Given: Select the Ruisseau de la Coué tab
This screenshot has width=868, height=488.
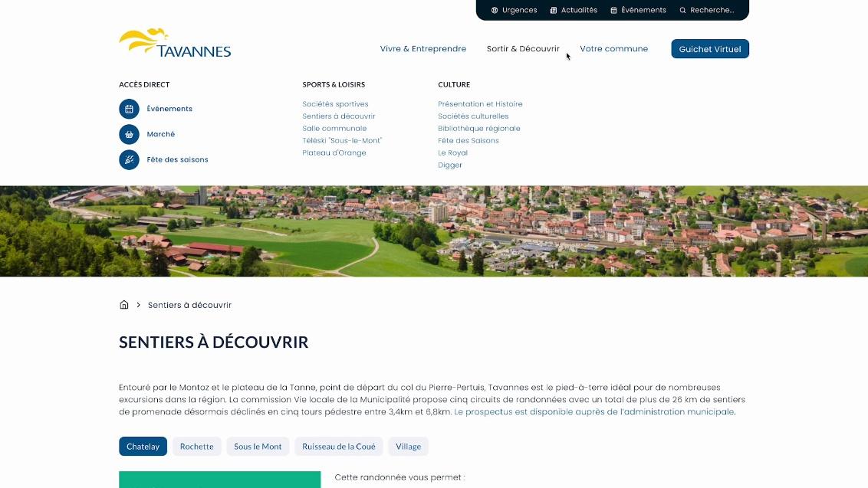Looking at the screenshot, I should click(x=339, y=447).
